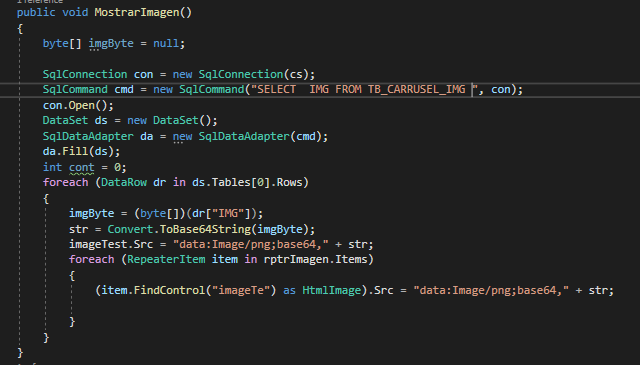This screenshot has width=640, height=365.
Task: Click the con.Open() call
Action: [x=78, y=105]
